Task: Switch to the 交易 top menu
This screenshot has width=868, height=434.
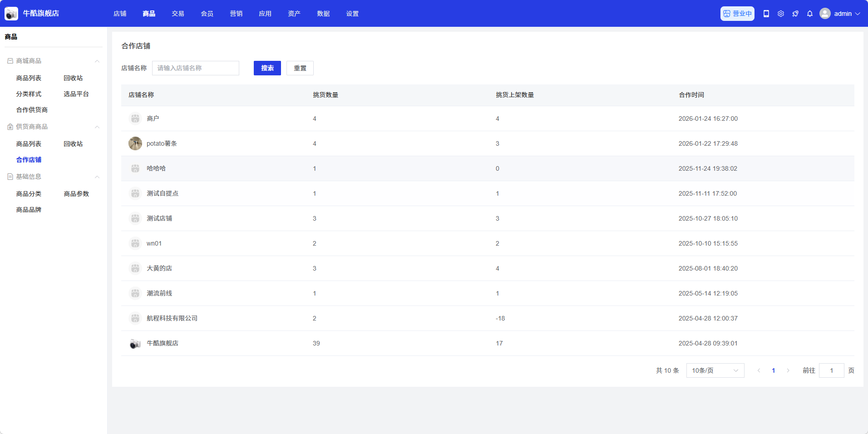Action: coord(178,14)
